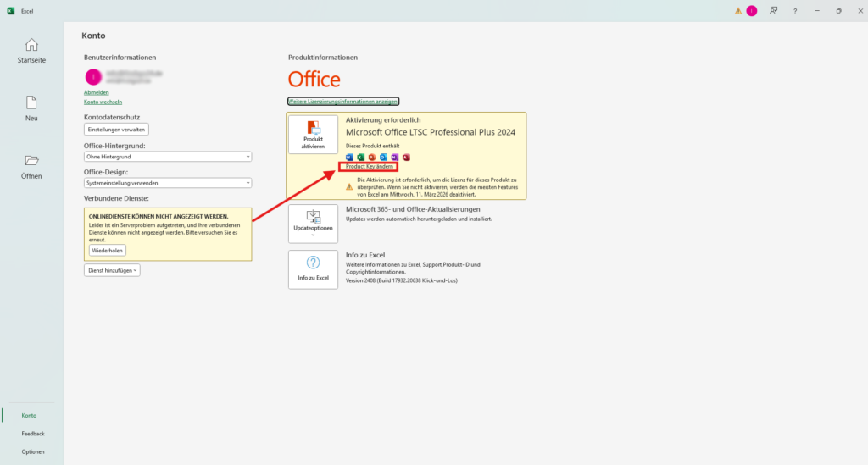868x465 pixels.
Task: Click the Wiederholen button
Action: [x=107, y=251]
